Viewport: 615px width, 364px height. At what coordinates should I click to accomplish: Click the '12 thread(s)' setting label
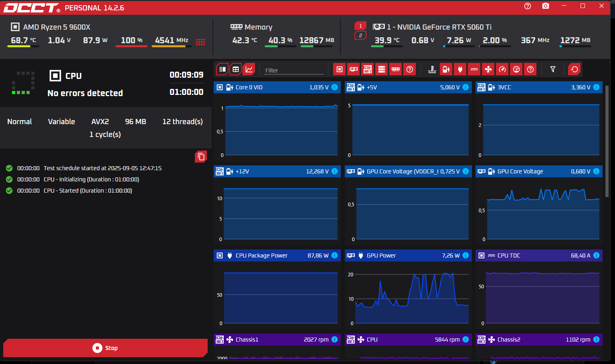pos(182,121)
